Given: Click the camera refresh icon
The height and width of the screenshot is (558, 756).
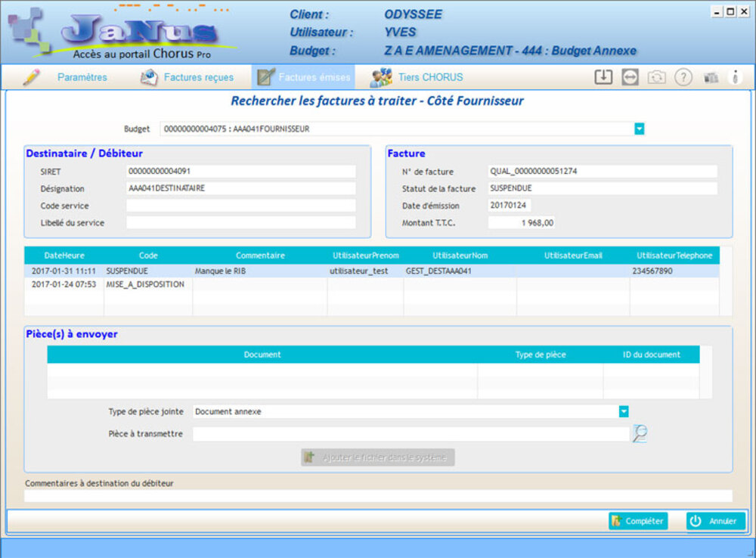Looking at the screenshot, I should 656,77.
